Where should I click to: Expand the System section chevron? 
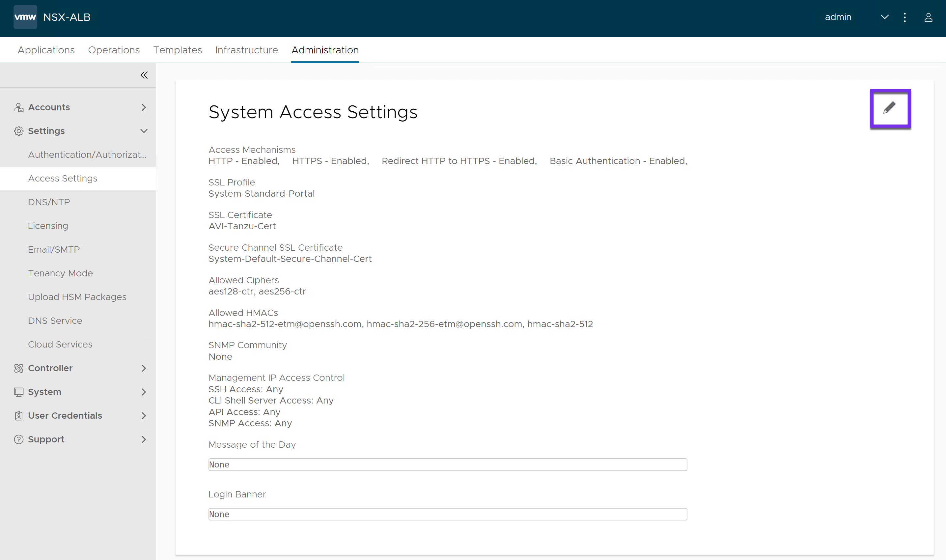(144, 392)
